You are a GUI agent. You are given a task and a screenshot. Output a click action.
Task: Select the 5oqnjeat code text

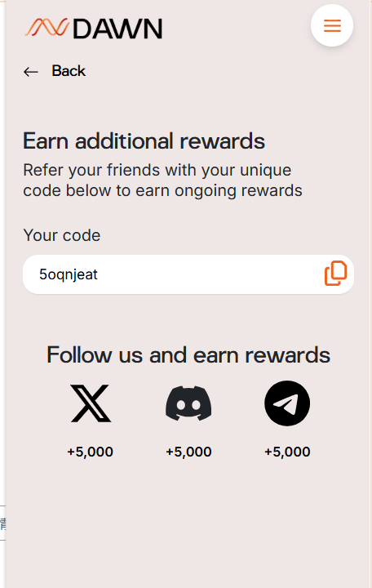click(x=69, y=274)
